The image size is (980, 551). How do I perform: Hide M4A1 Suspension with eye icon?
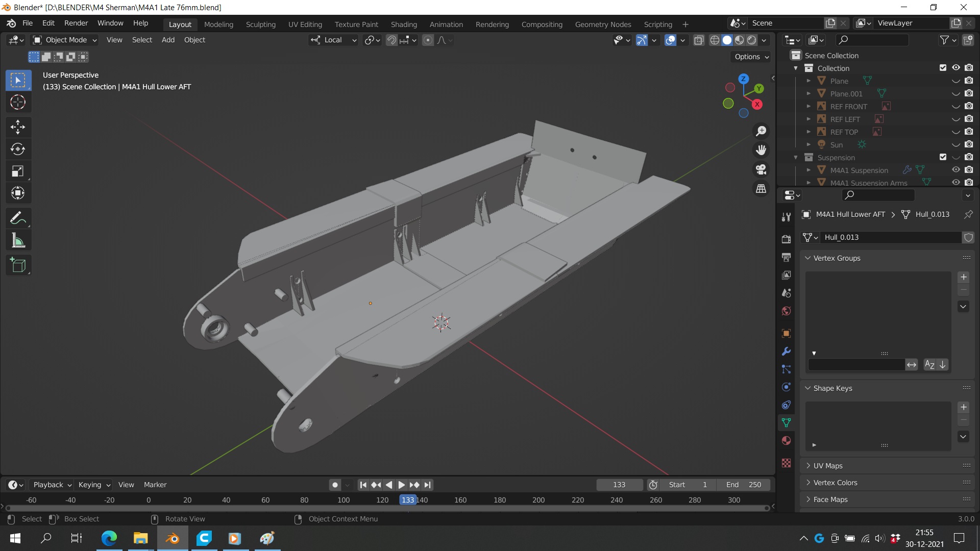click(955, 170)
